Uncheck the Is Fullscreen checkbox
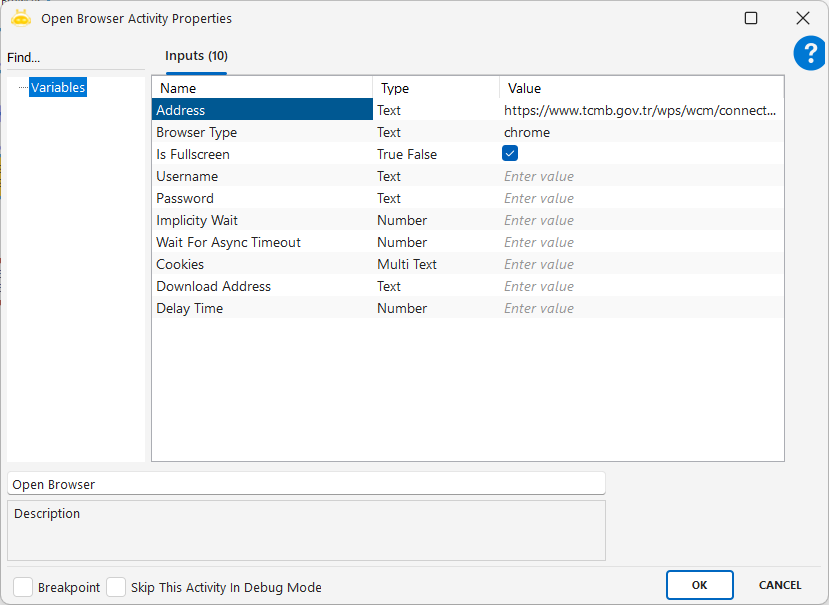The width and height of the screenshot is (829, 605). pyautogui.click(x=510, y=154)
